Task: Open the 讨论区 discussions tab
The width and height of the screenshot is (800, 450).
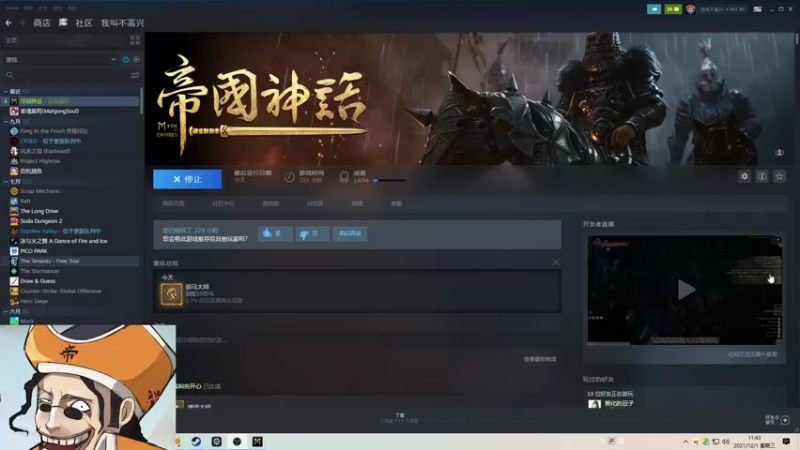Action: pyautogui.click(x=315, y=204)
